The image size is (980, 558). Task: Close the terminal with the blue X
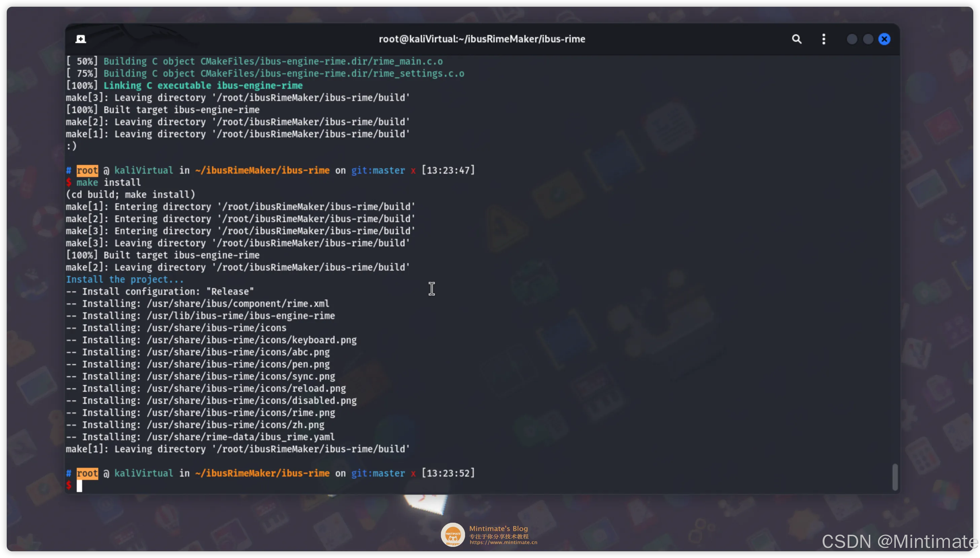click(884, 39)
